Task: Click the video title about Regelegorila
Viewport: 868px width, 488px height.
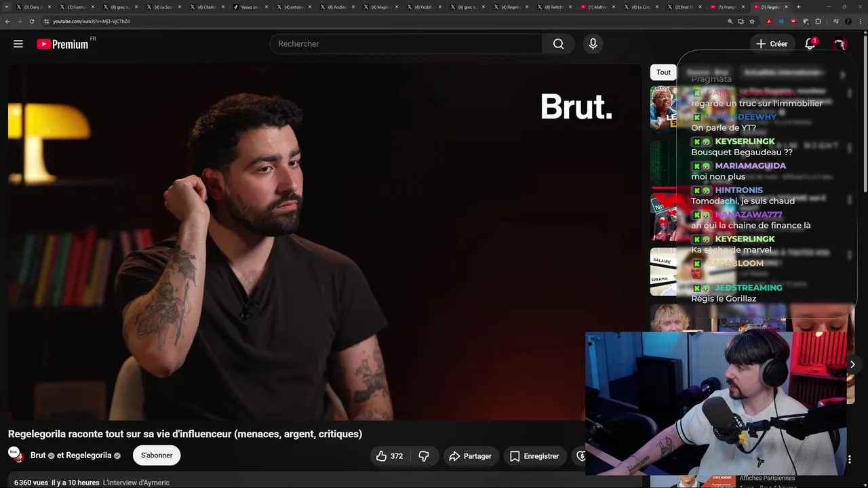Action: [185, 434]
